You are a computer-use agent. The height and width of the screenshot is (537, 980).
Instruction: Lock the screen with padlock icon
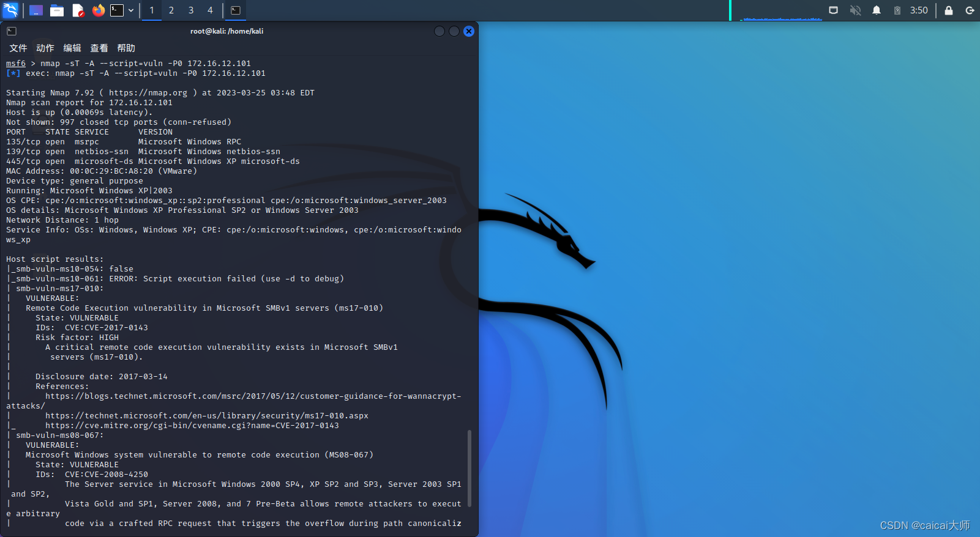[x=949, y=10]
